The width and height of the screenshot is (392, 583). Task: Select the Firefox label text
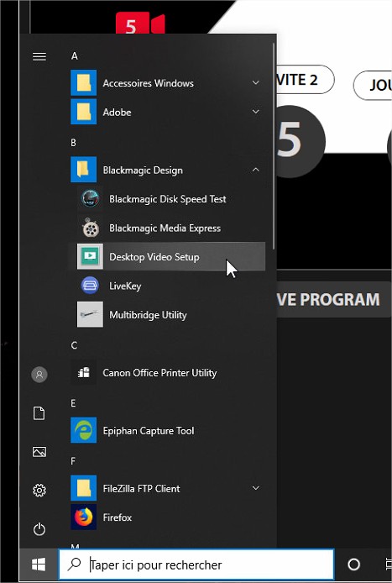[117, 517]
